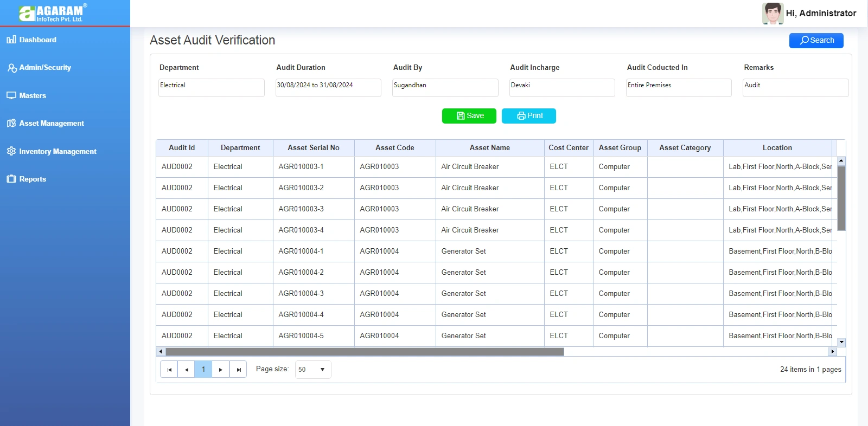Viewport: 868px width, 426px height.
Task: Click the vertical scrollbar thumb in grid
Action: (841, 198)
